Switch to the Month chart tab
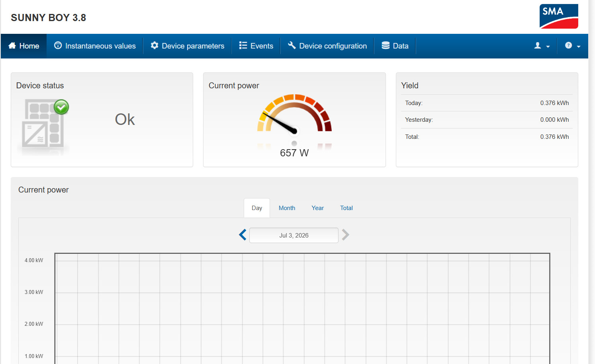595x364 pixels. tap(287, 208)
